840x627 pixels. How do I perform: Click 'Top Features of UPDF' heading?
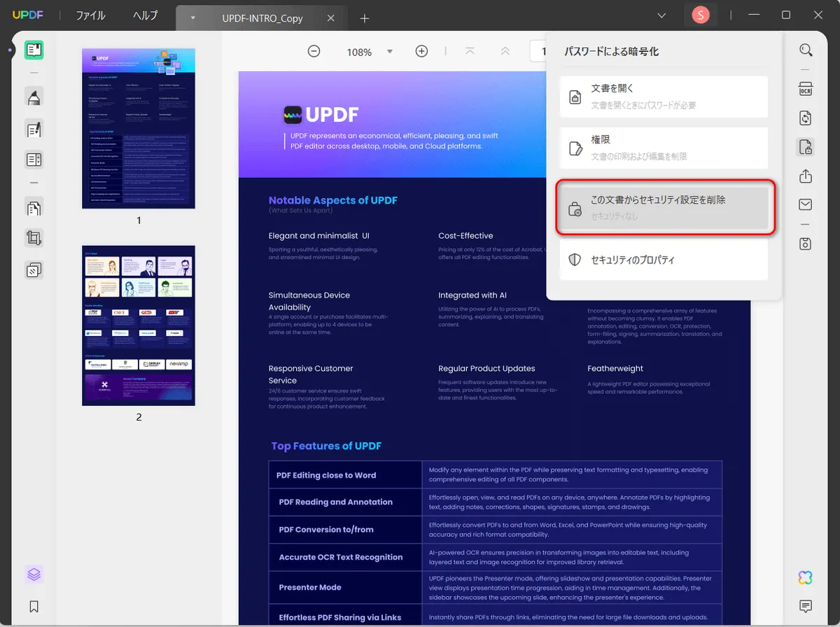pos(326,446)
